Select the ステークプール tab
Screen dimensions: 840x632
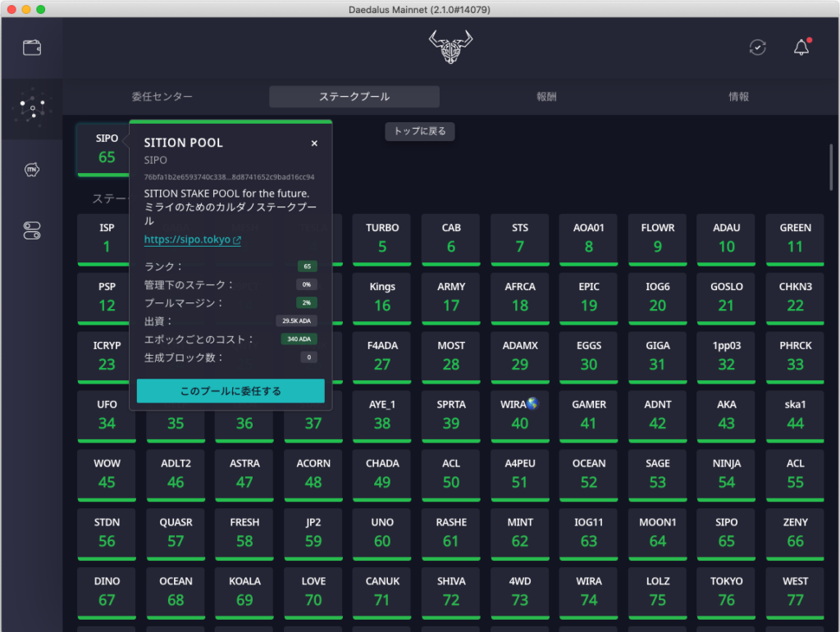click(x=354, y=96)
